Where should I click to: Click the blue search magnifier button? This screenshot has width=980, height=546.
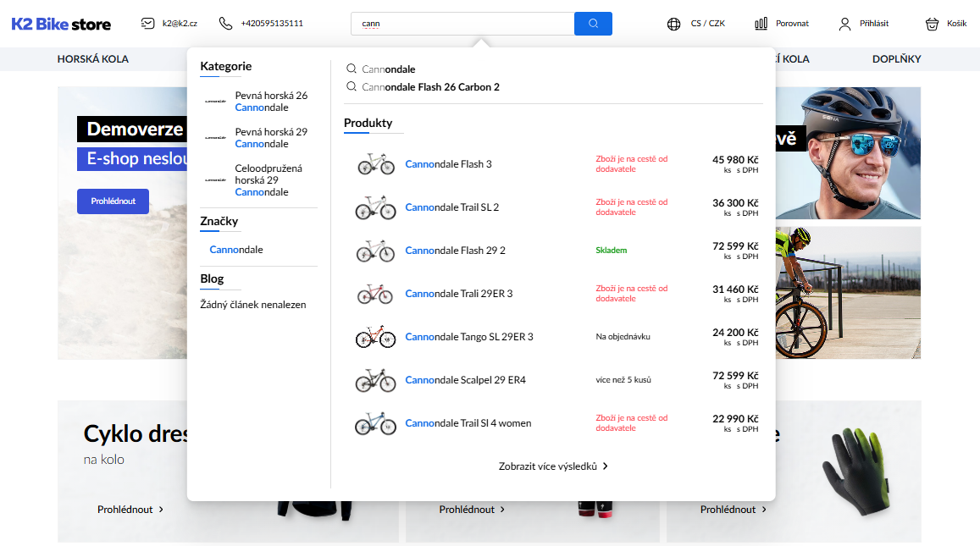click(x=593, y=24)
